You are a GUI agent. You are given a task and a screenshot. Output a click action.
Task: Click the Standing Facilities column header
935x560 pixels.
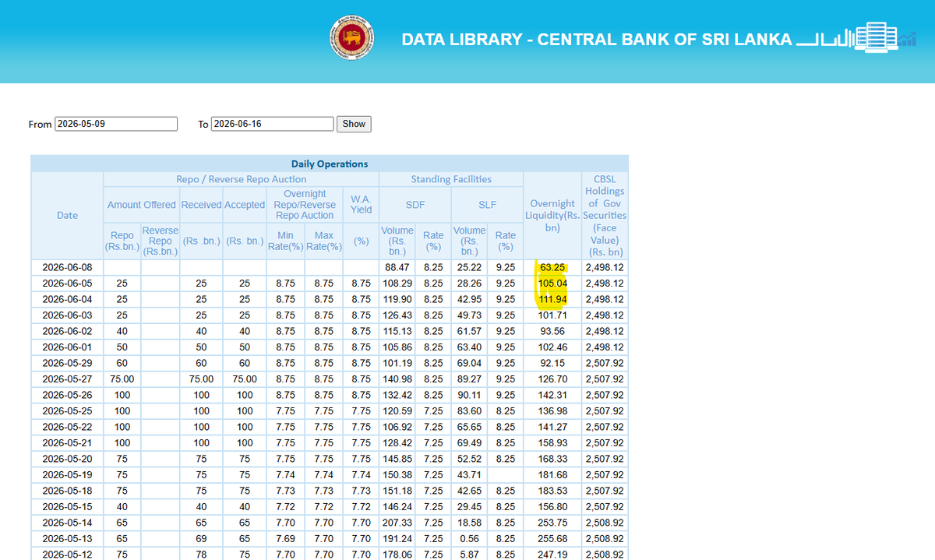point(451,179)
